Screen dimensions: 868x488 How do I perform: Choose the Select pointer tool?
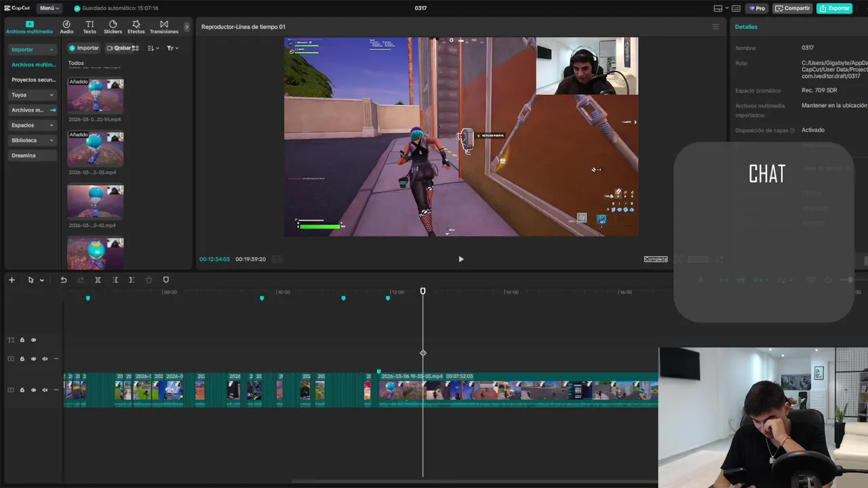(x=31, y=280)
